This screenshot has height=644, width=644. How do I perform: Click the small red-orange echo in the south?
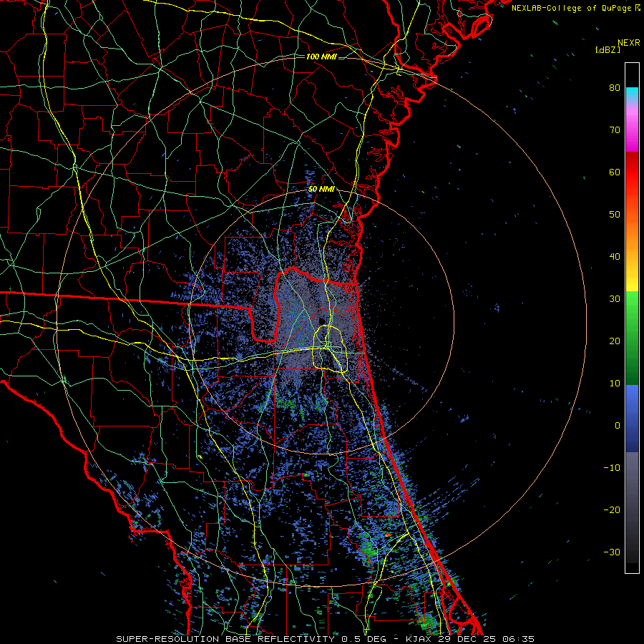(387, 535)
